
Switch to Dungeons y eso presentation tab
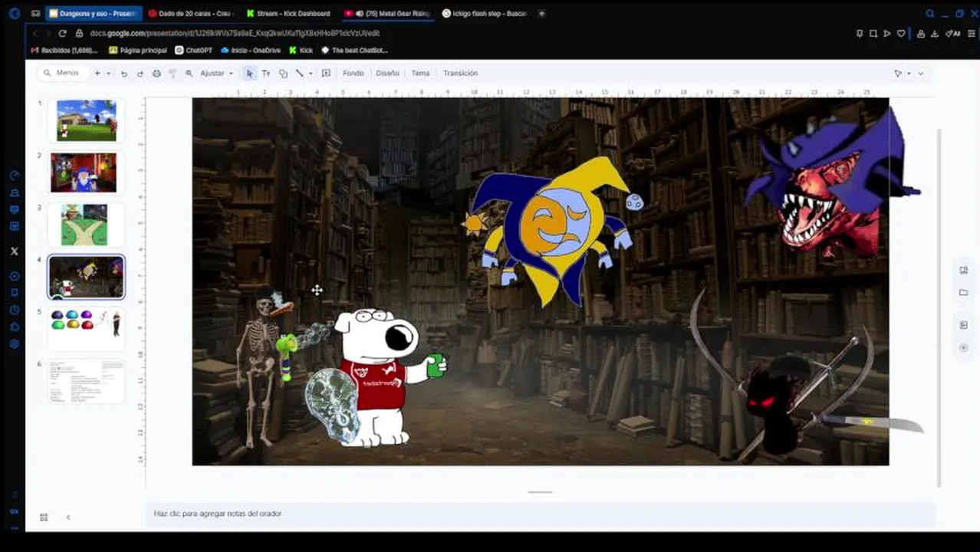pyautogui.click(x=94, y=14)
